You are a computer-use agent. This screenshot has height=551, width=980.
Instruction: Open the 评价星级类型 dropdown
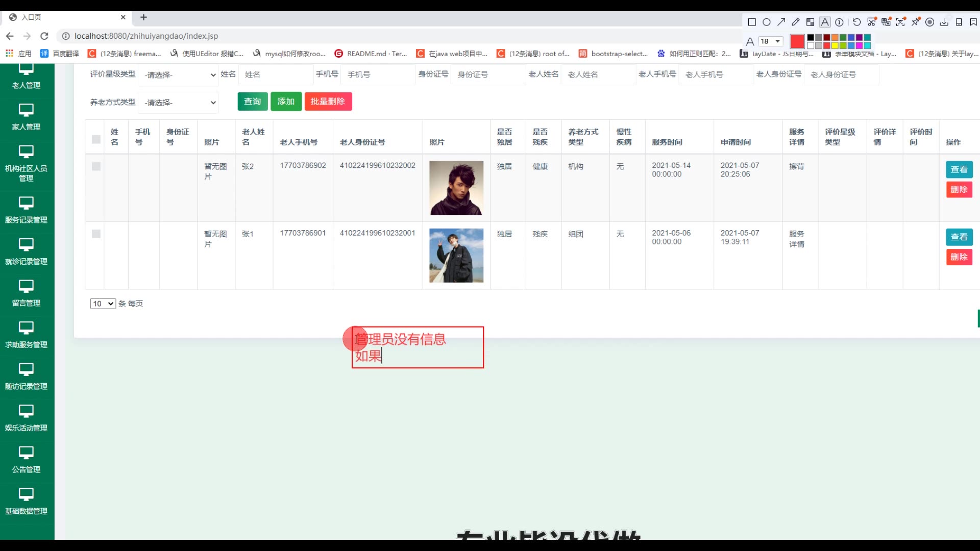[179, 75]
